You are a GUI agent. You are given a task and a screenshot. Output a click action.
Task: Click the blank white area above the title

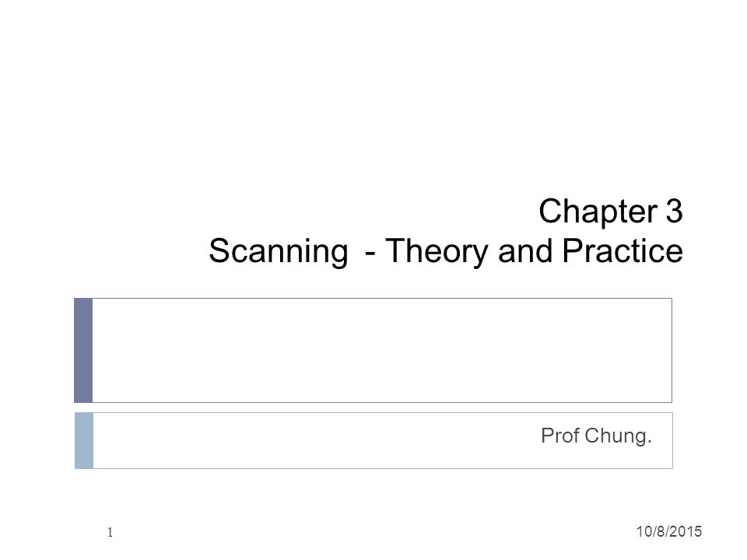[x=373, y=95]
